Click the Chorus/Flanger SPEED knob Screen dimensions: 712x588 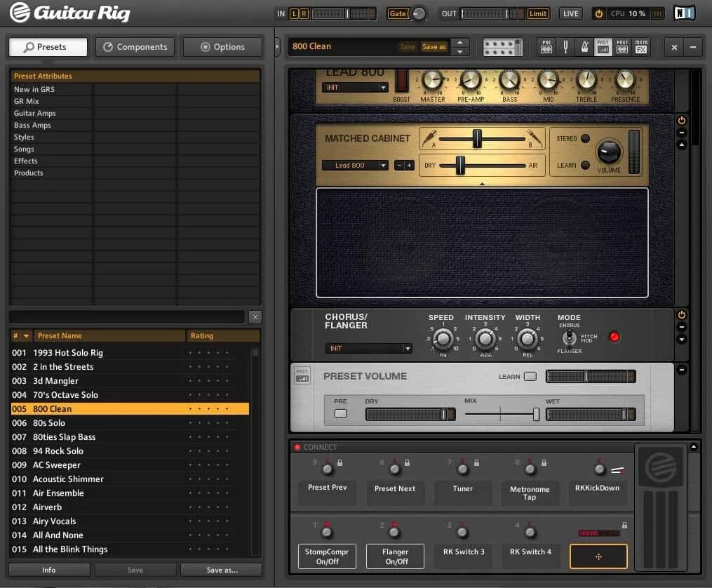pos(443,338)
